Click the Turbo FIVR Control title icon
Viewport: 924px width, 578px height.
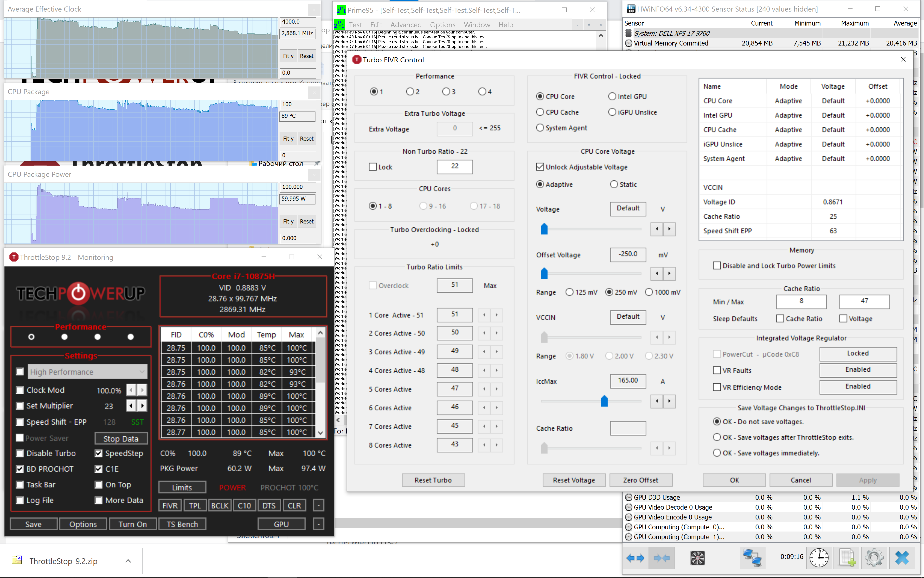point(357,60)
